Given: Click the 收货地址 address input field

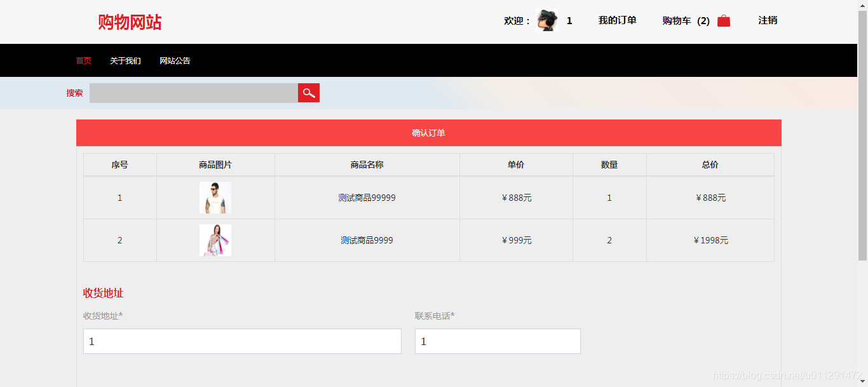Looking at the screenshot, I should click(241, 341).
